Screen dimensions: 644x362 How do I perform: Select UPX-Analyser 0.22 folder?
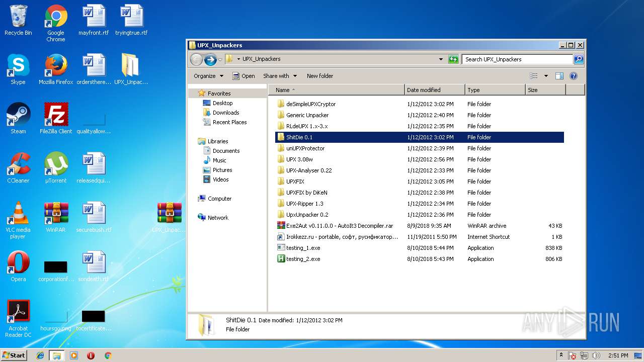coord(420,170)
